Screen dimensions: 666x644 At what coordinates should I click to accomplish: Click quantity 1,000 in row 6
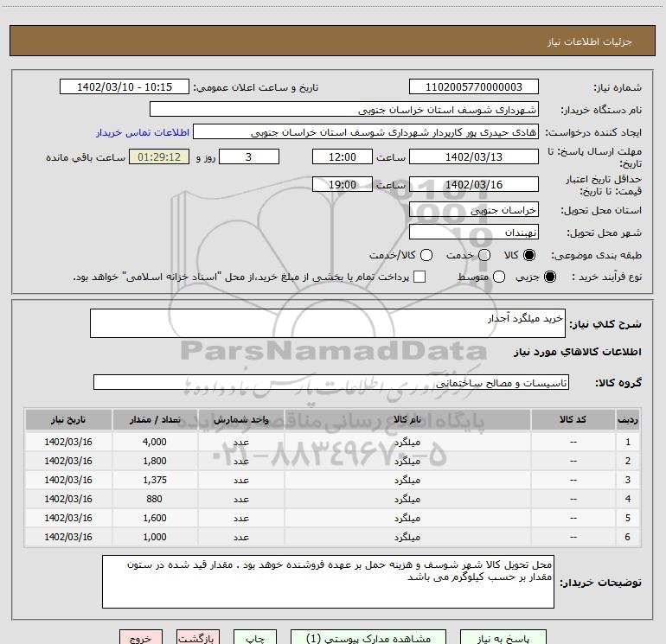pos(155,537)
